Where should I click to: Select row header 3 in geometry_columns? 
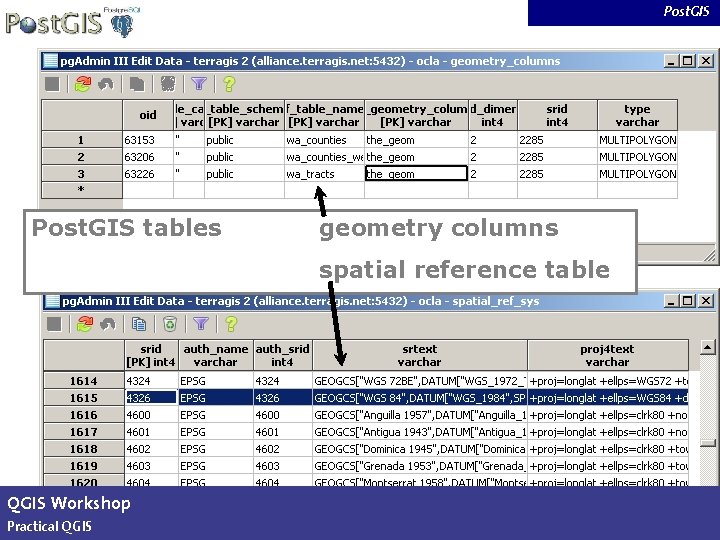pos(81,174)
